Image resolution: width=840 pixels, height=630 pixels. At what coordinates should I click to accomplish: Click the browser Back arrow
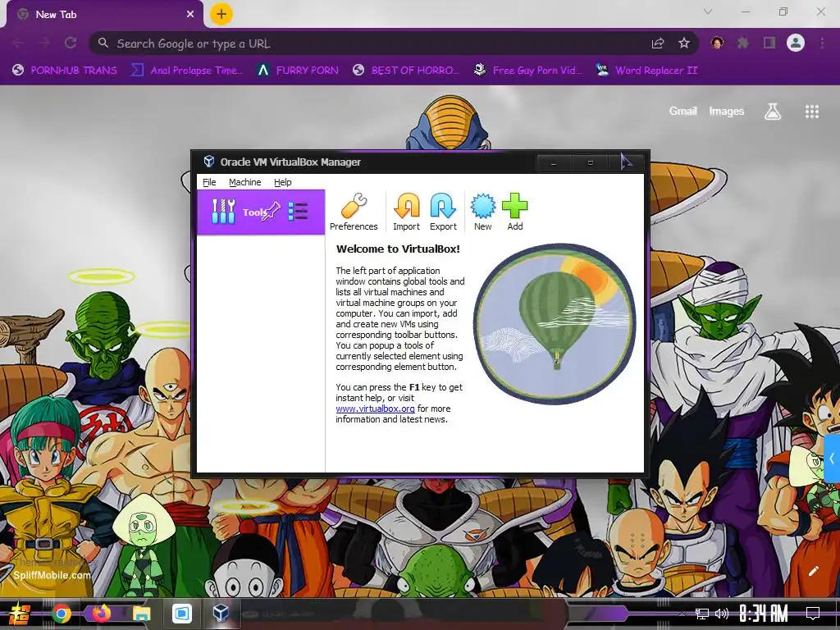18,43
